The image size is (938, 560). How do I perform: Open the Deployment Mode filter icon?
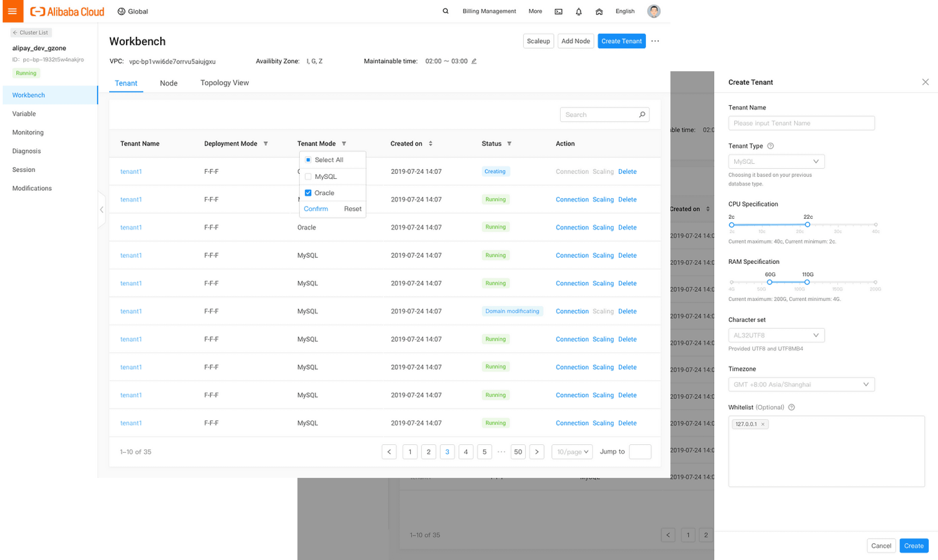266,144
